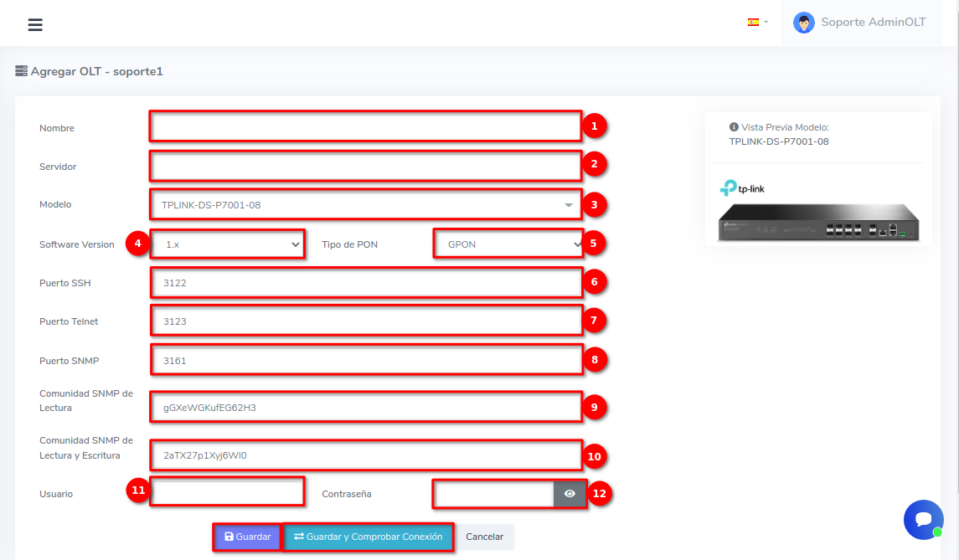Click the Guardar button
The image size is (959, 560).
(x=247, y=537)
